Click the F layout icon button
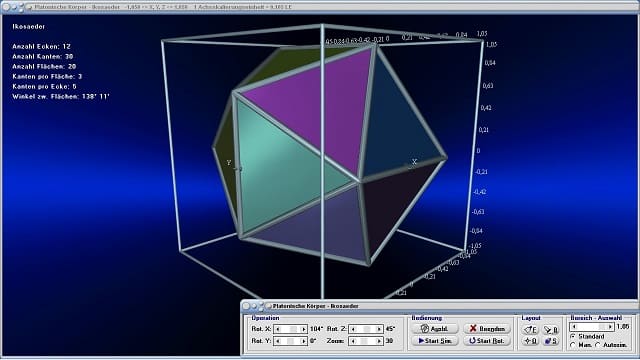 pyautogui.click(x=531, y=329)
